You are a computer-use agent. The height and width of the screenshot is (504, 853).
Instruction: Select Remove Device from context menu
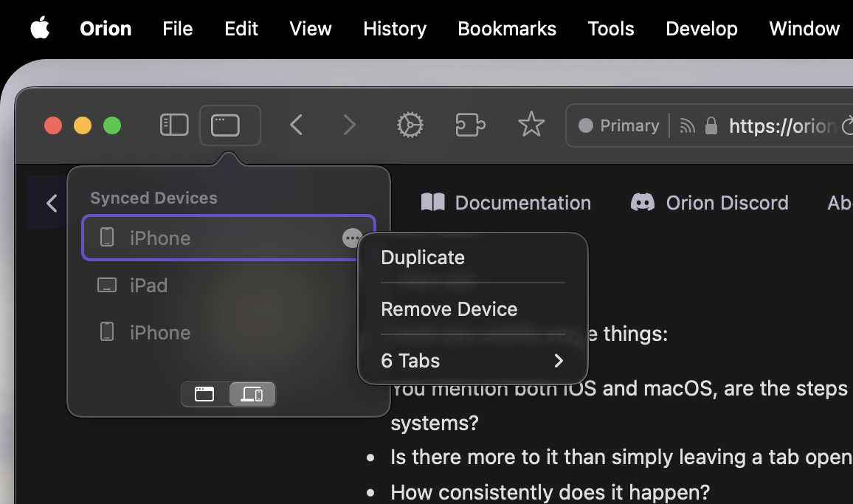tap(449, 309)
